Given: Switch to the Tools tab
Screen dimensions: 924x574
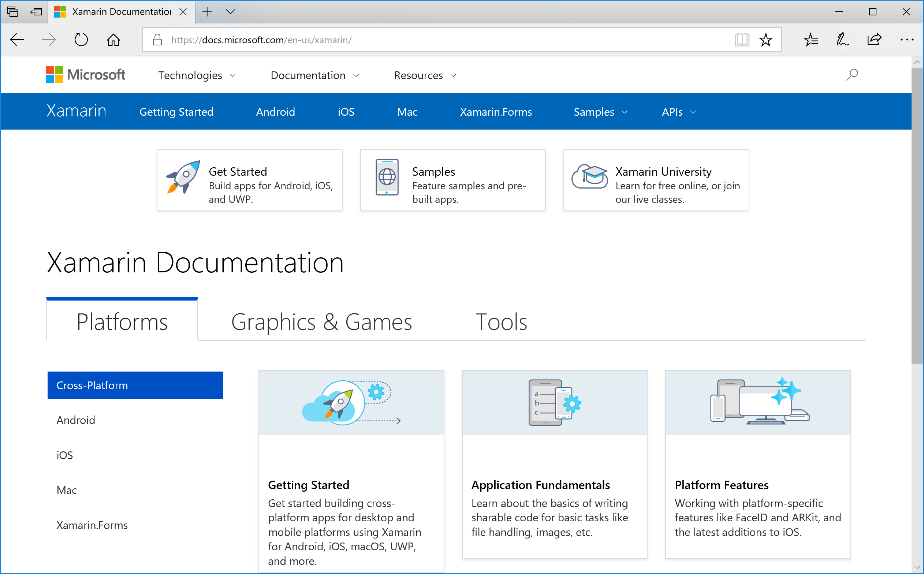Looking at the screenshot, I should tap(501, 322).
